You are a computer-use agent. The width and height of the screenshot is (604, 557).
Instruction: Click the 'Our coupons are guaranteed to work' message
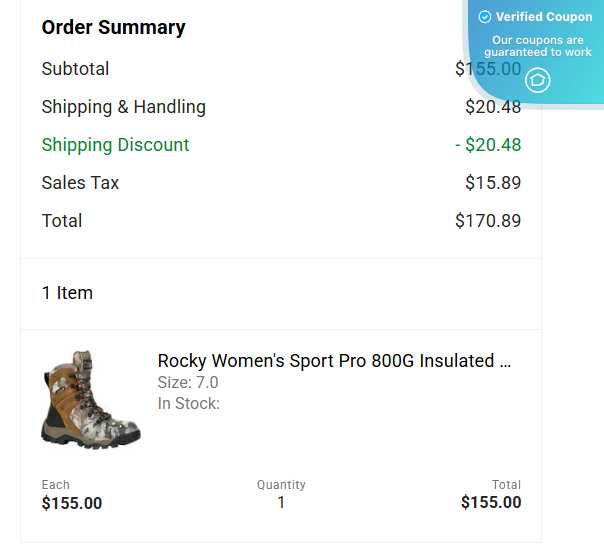pos(538,46)
